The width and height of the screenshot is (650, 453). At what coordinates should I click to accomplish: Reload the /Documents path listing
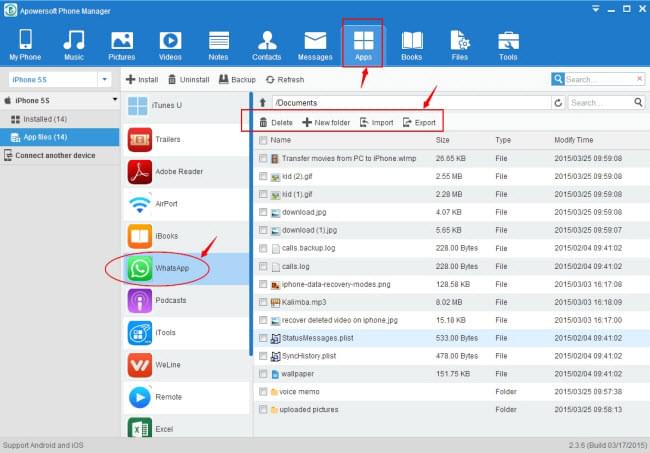(558, 103)
